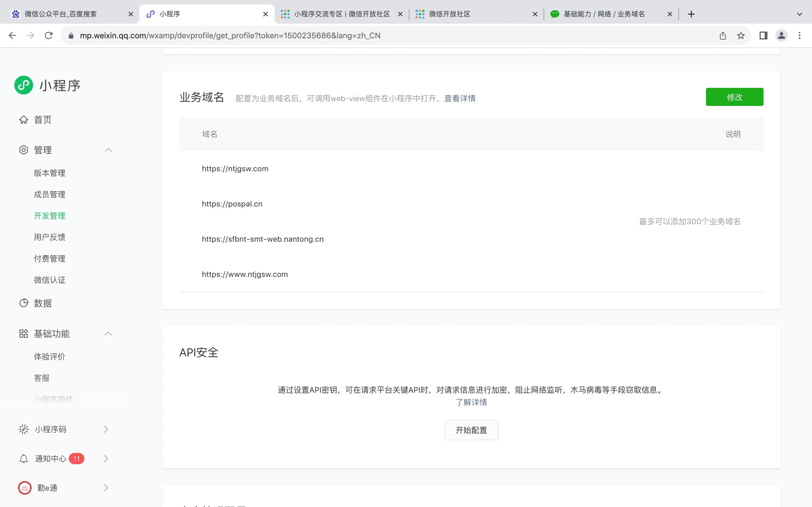Viewport: 812px width, 507px height.
Task: Click the green 修改 button
Action: click(x=734, y=97)
